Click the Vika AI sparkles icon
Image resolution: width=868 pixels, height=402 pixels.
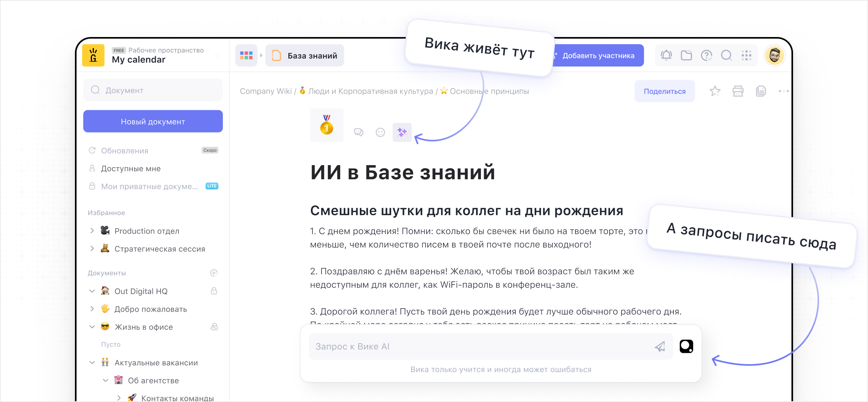tap(402, 132)
